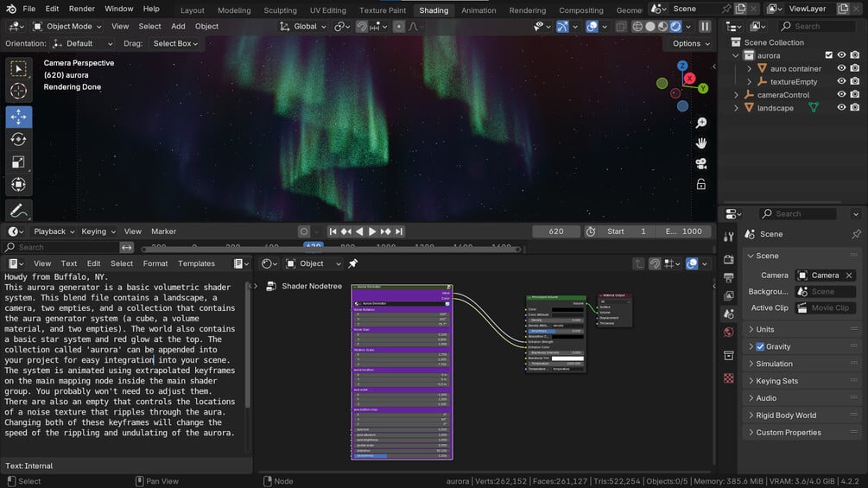Activate the Move tool
This screenshot has height=488, width=868.
pyautogui.click(x=18, y=117)
